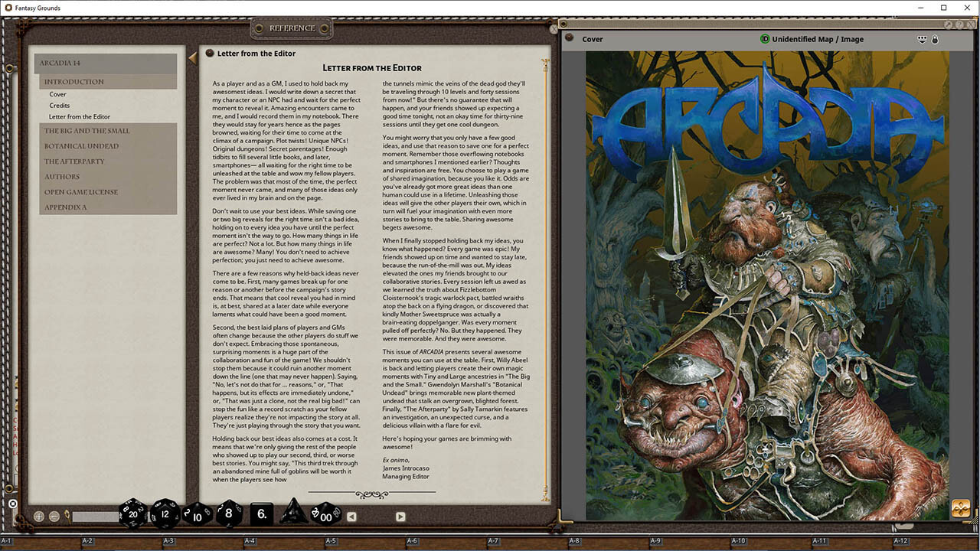Select the Cover entry in Introduction
980x551 pixels.
coord(57,94)
